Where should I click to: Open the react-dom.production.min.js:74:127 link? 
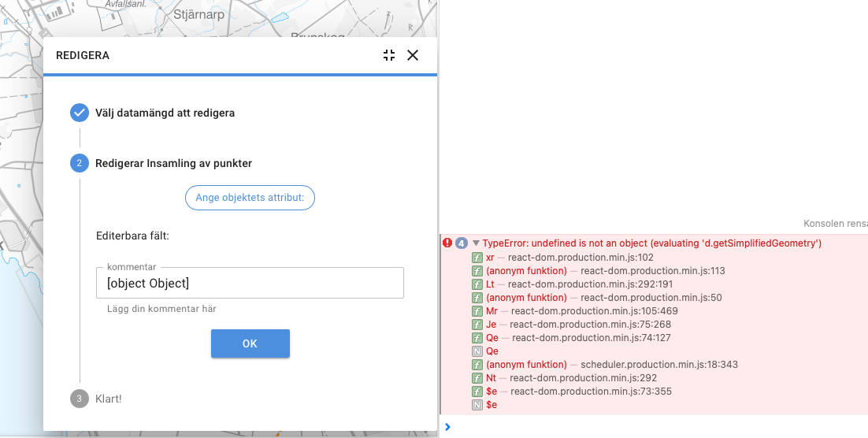click(592, 338)
